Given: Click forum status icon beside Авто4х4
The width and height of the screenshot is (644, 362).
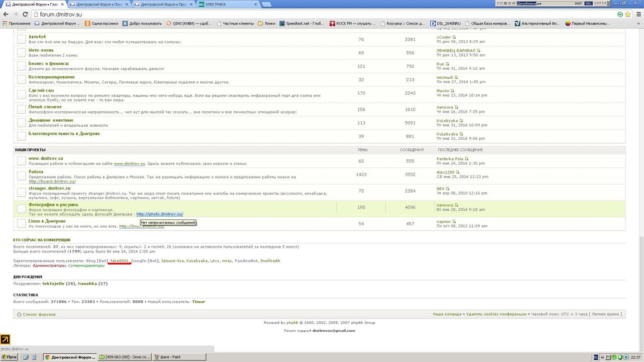Looking at the screenshot, I should click(x=21, y=39).
